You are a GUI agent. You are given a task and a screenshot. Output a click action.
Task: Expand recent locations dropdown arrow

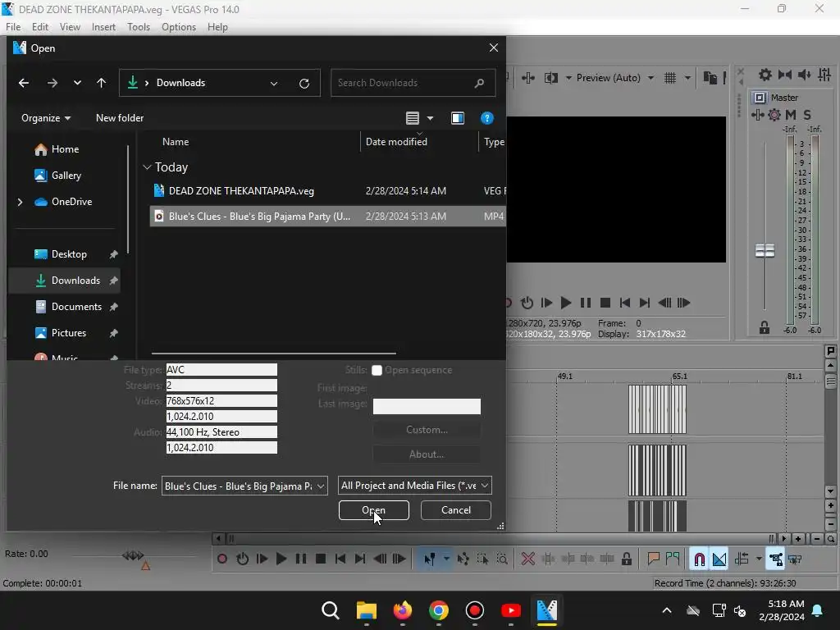(78, 83)
